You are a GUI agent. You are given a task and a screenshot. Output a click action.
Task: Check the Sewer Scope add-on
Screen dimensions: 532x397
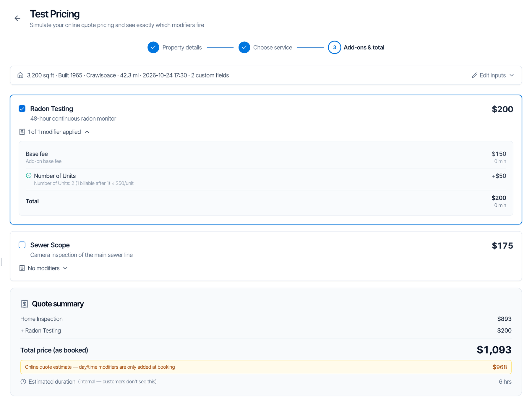click(x=22, y=245)
